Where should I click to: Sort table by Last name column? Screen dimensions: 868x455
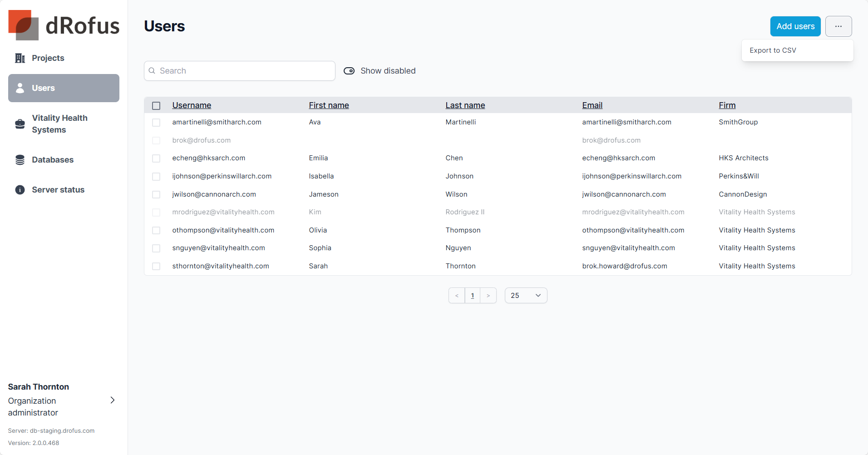(465, 105)
